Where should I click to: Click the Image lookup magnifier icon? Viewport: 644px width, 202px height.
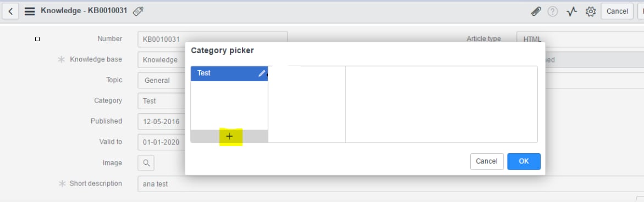(146, 162)
